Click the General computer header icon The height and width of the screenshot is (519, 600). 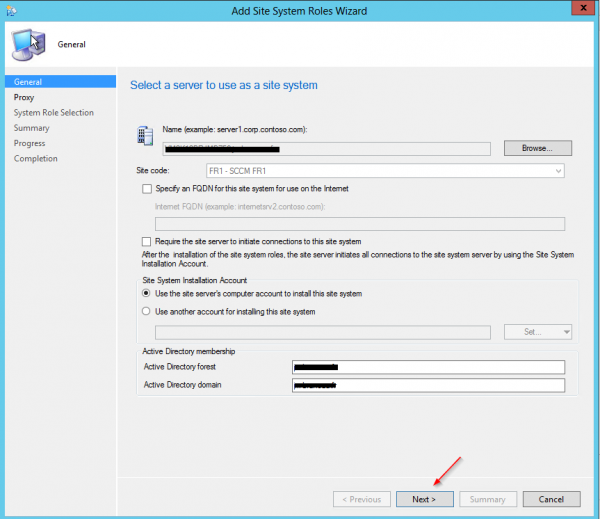[x=28, y=44]
